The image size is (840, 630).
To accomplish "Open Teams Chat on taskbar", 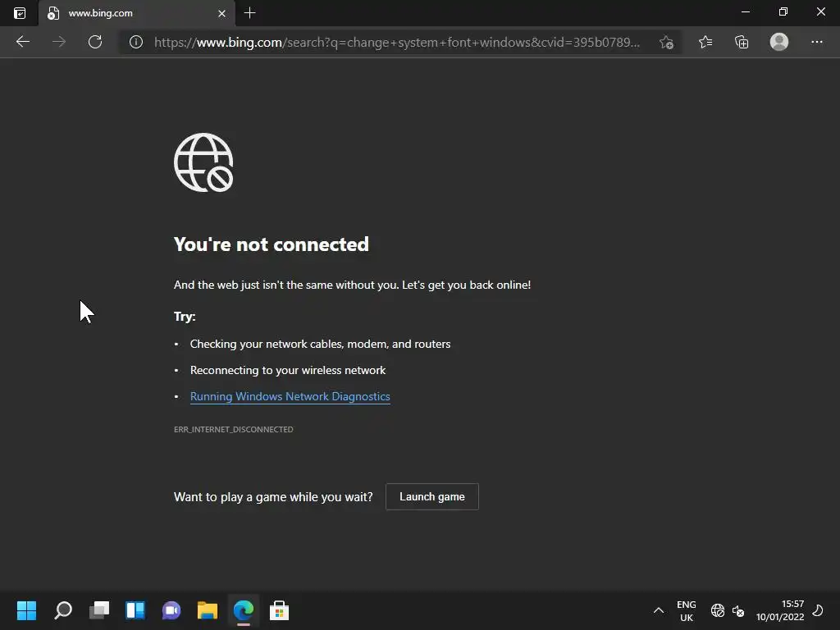I will point(171,610).
